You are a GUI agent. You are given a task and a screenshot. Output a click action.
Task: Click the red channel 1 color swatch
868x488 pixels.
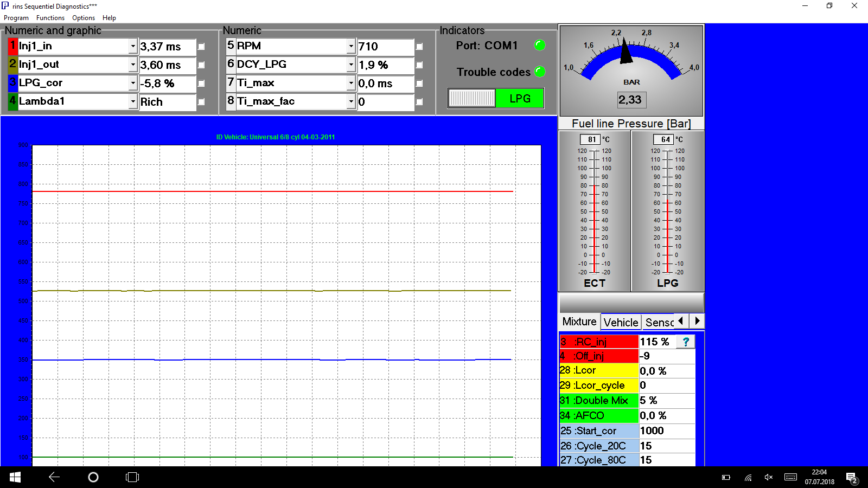[13, 46]
